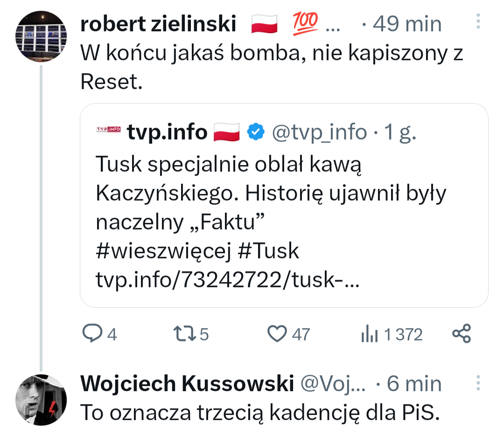
Task: Open more options for Wojciech Kussowski's reply
Action: pyautogui.click(x=477, y=382)
